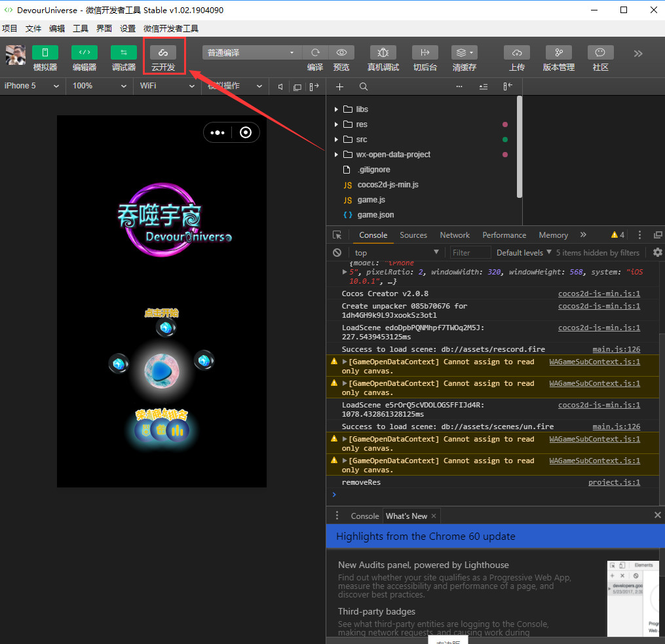Detach the simulator window icon

[297, 87]
